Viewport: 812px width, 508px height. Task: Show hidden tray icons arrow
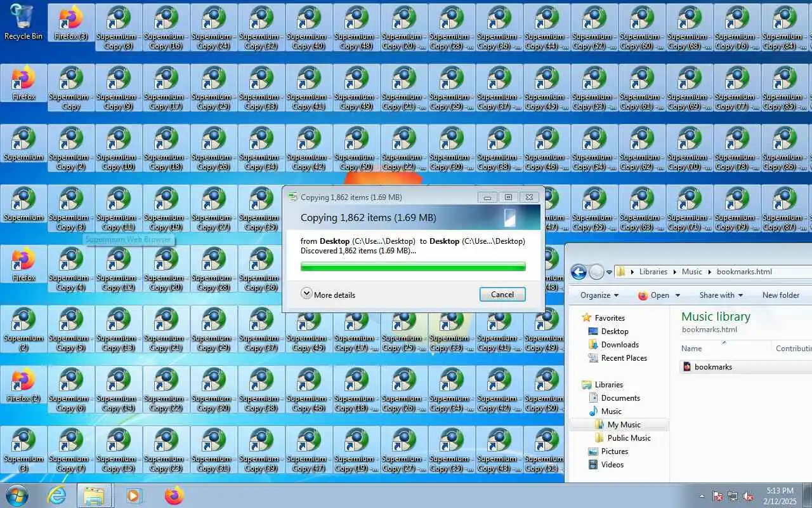pyautogui.click(x=702, y=496)
